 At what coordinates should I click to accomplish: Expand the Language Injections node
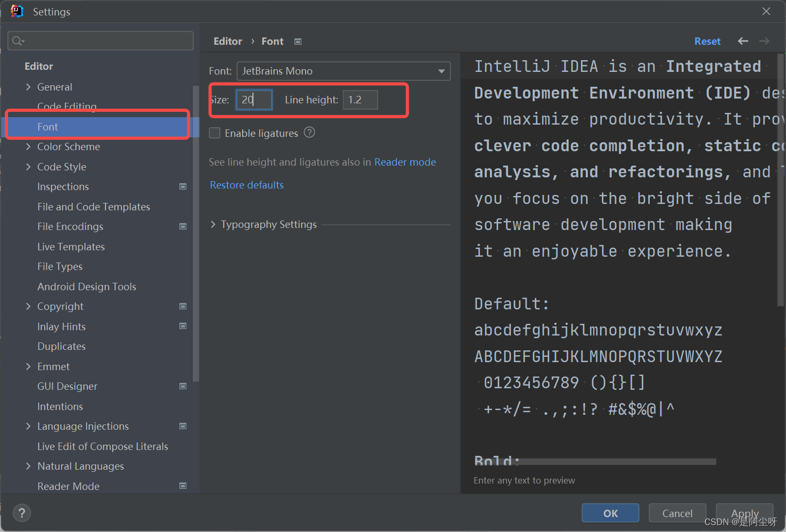coord(29,426)
